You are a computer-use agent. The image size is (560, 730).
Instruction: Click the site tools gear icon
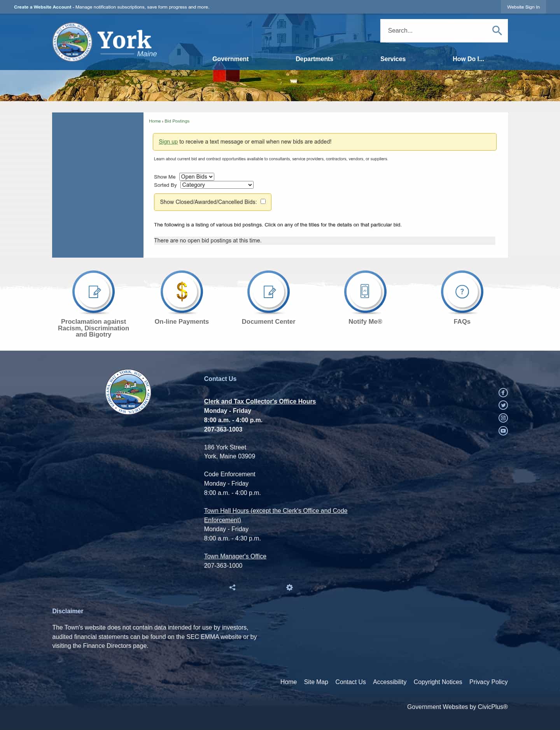[x=289, y=587]
